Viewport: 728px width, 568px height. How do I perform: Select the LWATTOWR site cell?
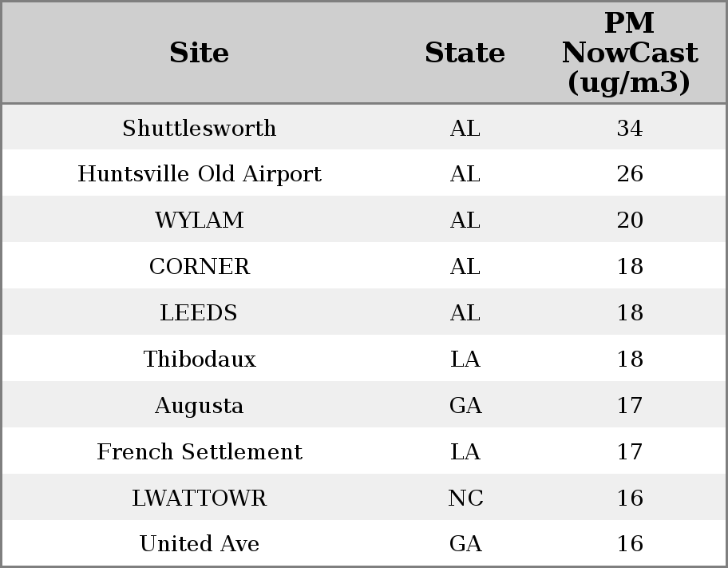[199, 498]
